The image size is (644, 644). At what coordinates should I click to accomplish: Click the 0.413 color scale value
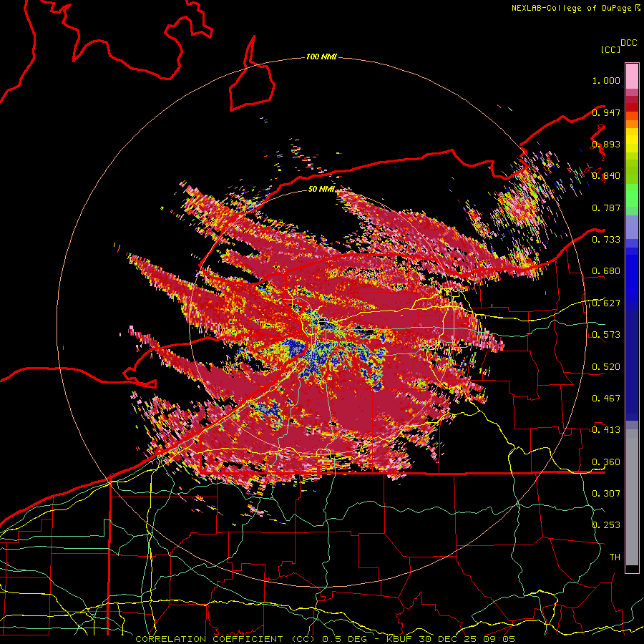[x=606, y=430]
